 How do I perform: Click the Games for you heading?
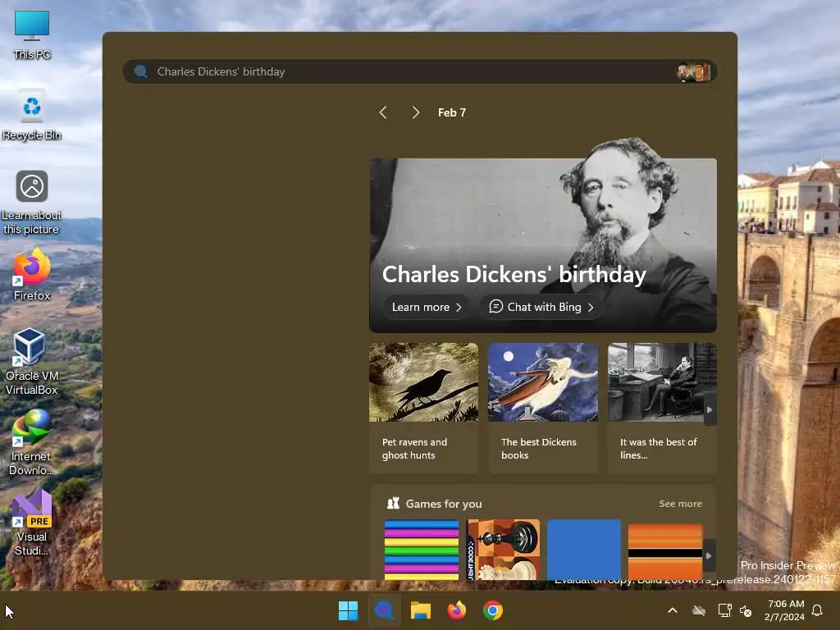click(x=444, y=504)
